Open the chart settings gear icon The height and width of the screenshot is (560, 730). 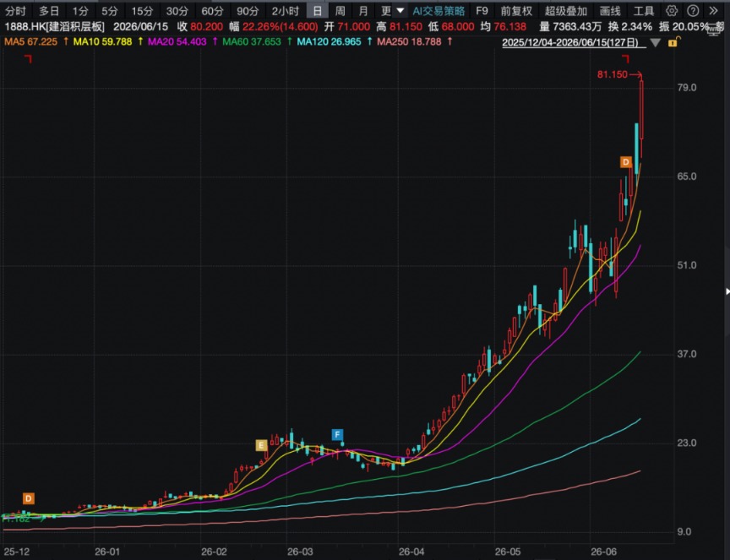(x=672, y=11)
